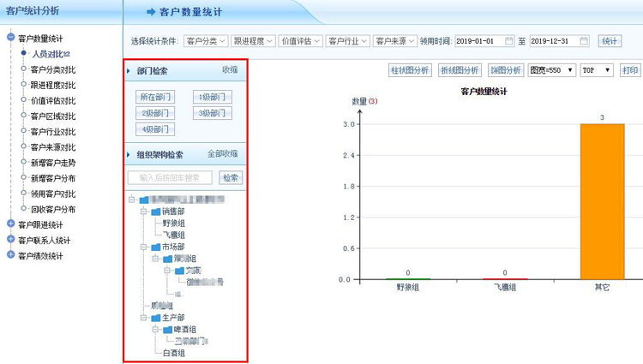Viewport: 643px width, 364px height.
Task: Open 客户行业对比 report
Action: tap(53, 132)
